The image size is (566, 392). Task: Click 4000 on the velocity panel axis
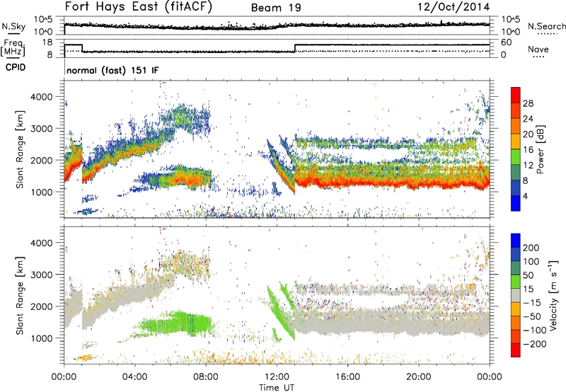[x=41, y=243]
